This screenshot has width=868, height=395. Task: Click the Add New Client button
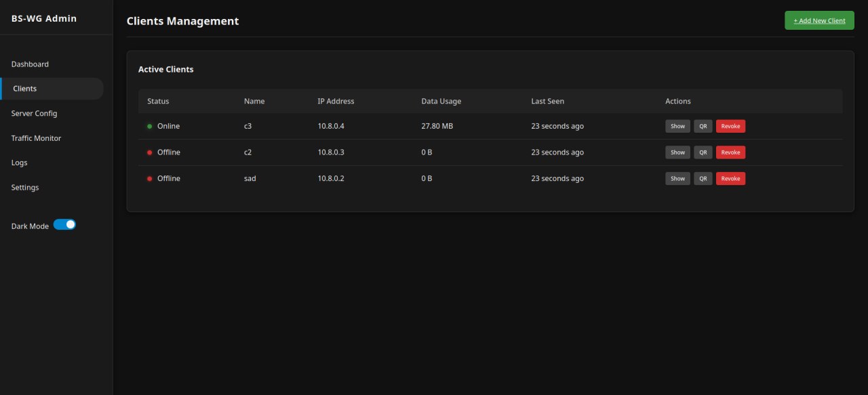pos(819,20)
